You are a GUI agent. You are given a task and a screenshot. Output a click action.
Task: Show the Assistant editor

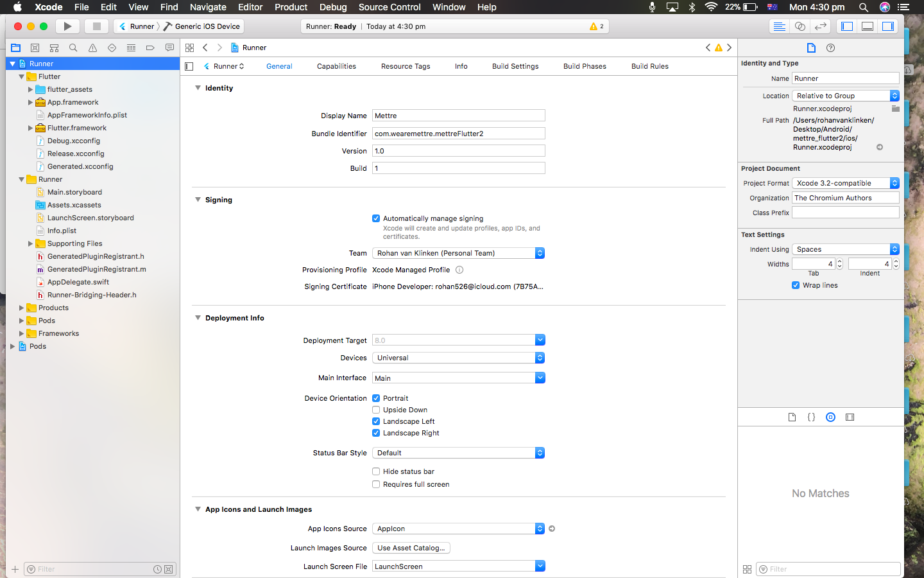(800, 26)
